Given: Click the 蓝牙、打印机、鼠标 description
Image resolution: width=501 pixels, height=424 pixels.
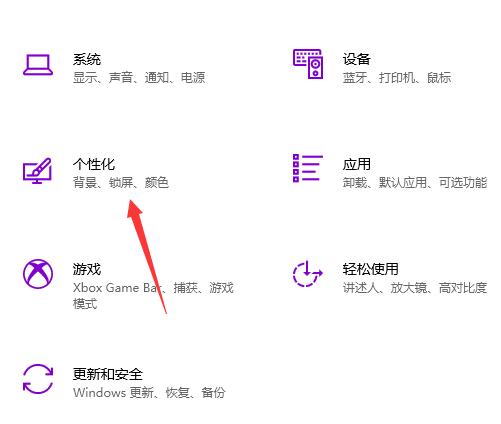Looking at the screenshot, I should pos(397,78).
